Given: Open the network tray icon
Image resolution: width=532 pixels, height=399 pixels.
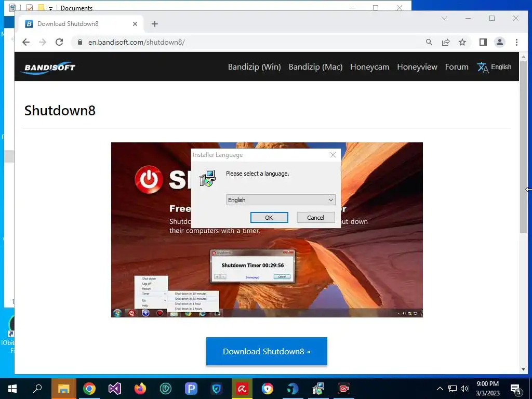Looking at the screenshot, I should coord(453,389).
